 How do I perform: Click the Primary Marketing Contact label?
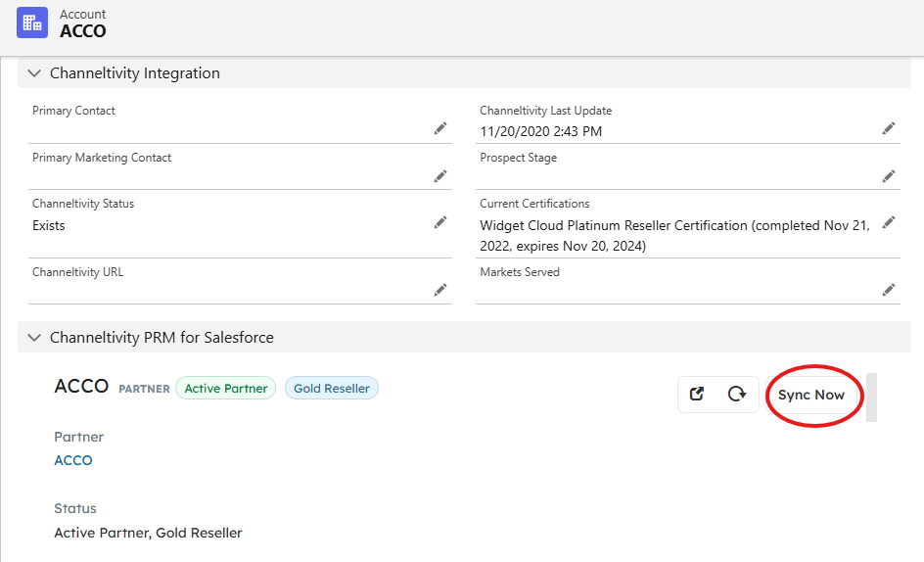tap(102, 158)
